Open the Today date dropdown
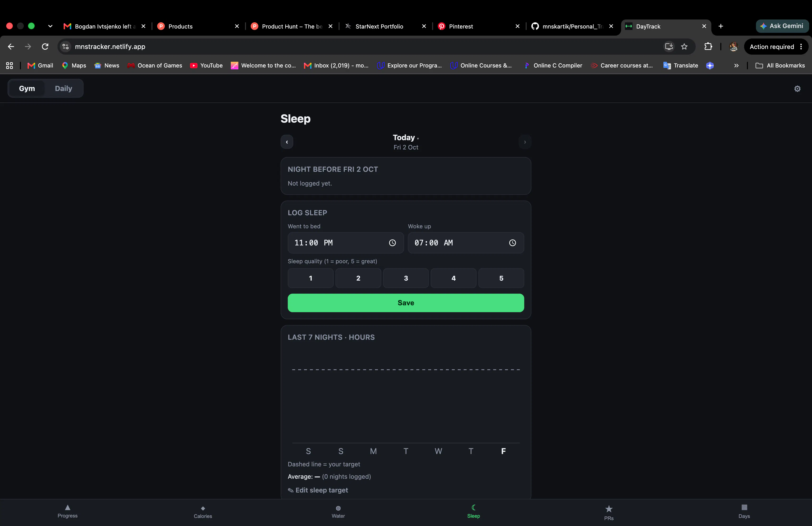The image size is (812, 526). coord(406,138)
